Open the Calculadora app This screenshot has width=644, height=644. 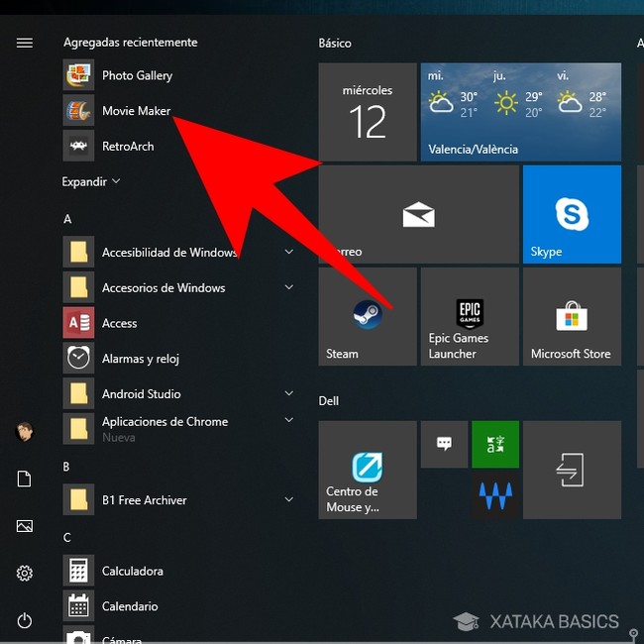(x=132, y=572)
